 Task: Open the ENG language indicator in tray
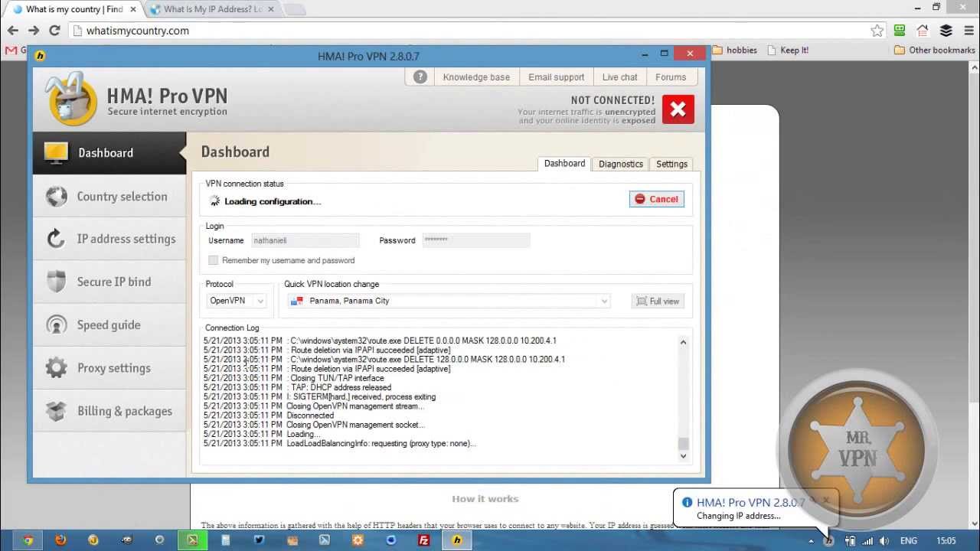click(909, 540)
